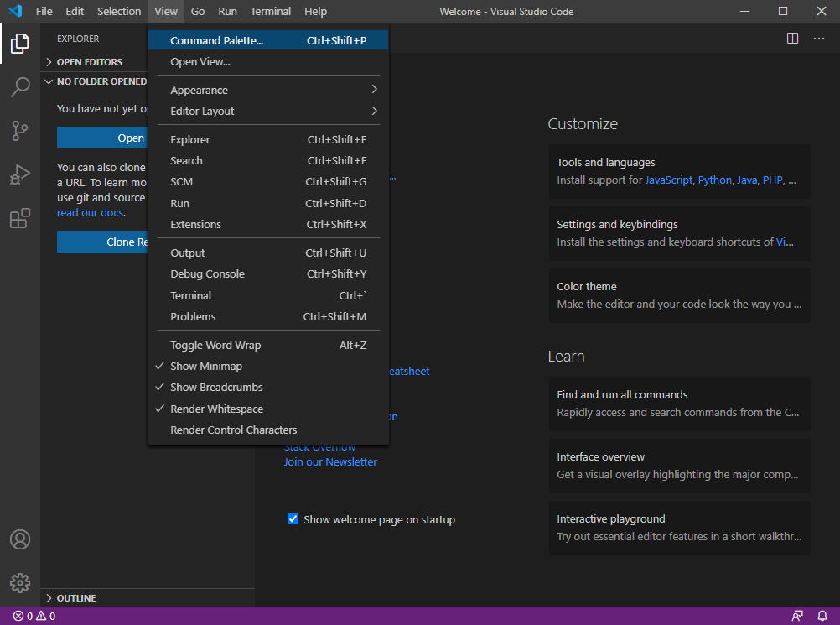Open the Go menu
840x625 pixels.
click(x=198, y=11)
